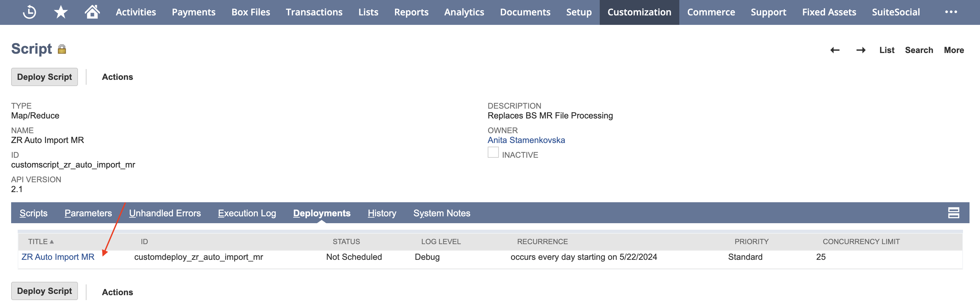Open owner Anita Stamenkovska link
Viewport: 980px width, 305px height.
tap(526, 140)
